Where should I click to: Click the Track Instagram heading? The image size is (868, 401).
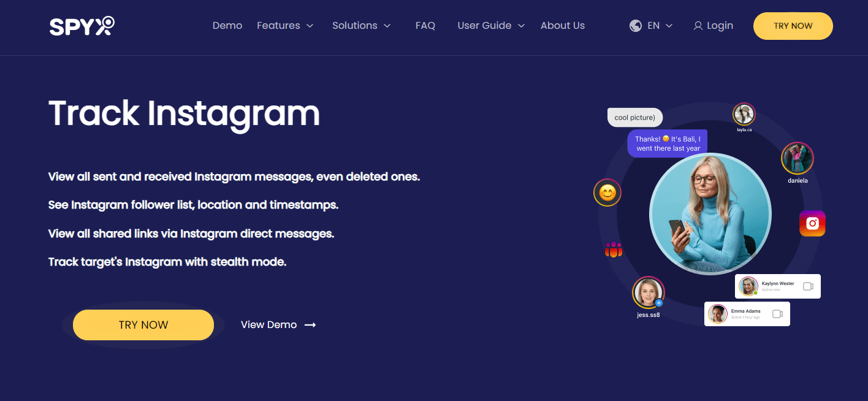(x=184, y=114)
